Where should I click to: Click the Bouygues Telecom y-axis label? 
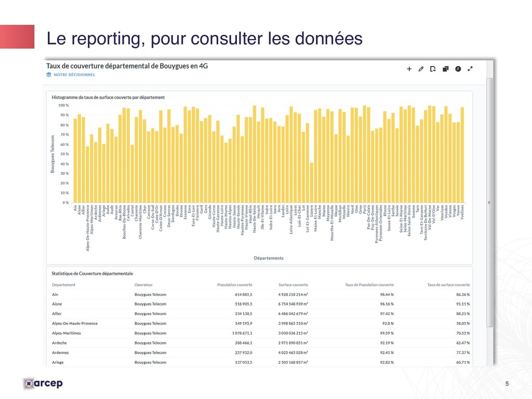(52, 154)
